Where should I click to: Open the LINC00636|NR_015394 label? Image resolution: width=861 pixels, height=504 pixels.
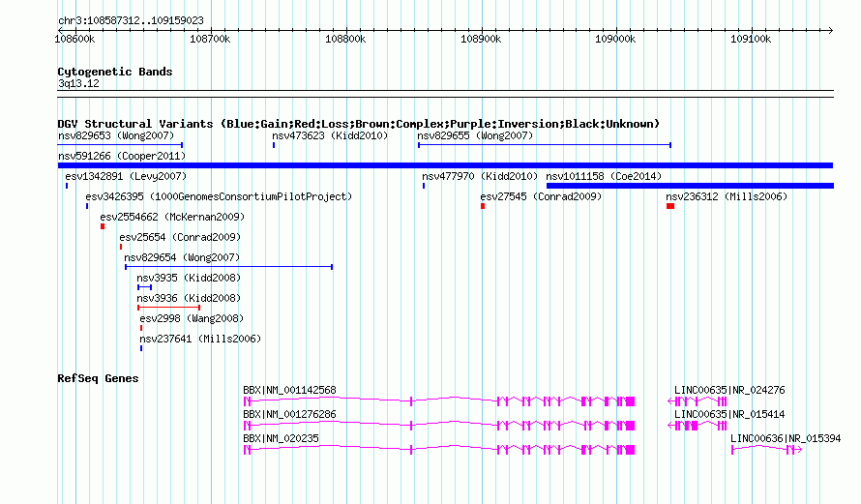click(786, 438)
